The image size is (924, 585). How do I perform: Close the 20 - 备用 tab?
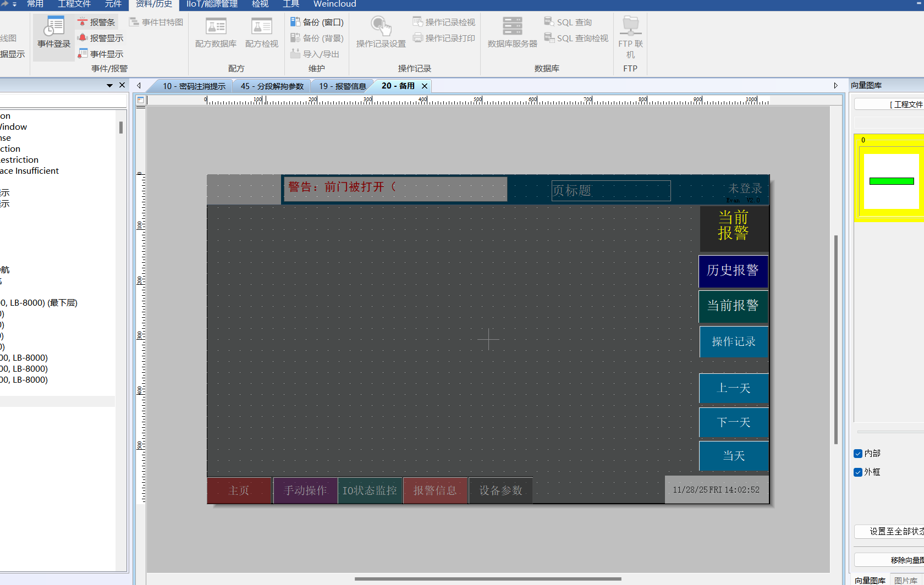click(x=425, y=86)
